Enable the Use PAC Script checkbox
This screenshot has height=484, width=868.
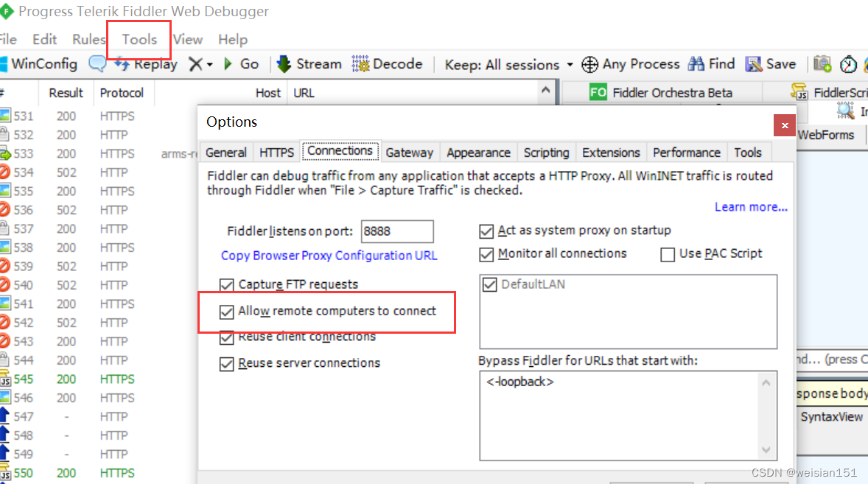(668, 254)
